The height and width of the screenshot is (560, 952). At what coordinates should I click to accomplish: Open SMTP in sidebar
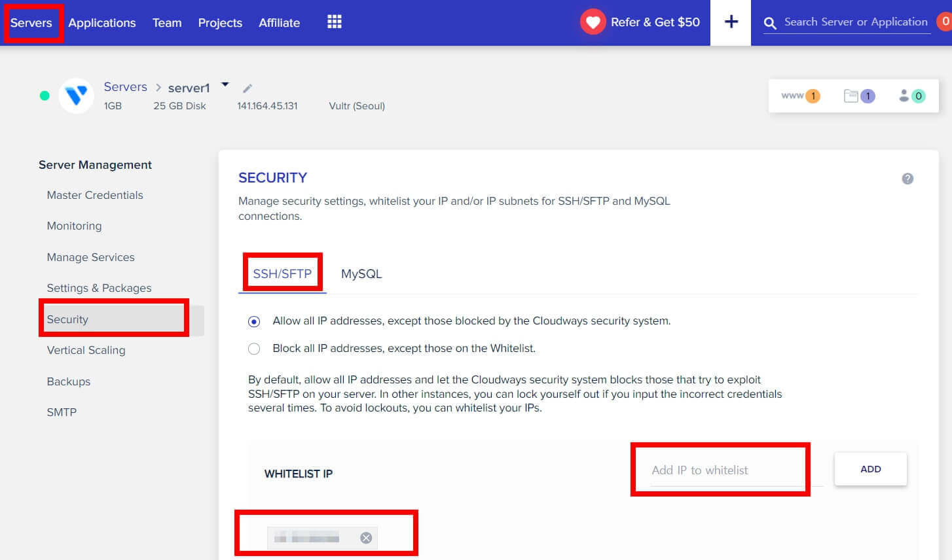pos(62,412)
